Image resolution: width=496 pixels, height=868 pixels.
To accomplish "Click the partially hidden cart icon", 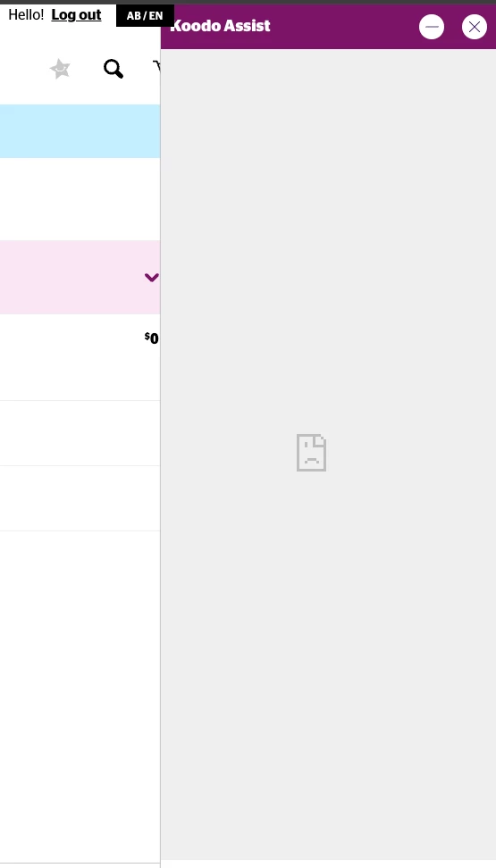I will (156, 68).
